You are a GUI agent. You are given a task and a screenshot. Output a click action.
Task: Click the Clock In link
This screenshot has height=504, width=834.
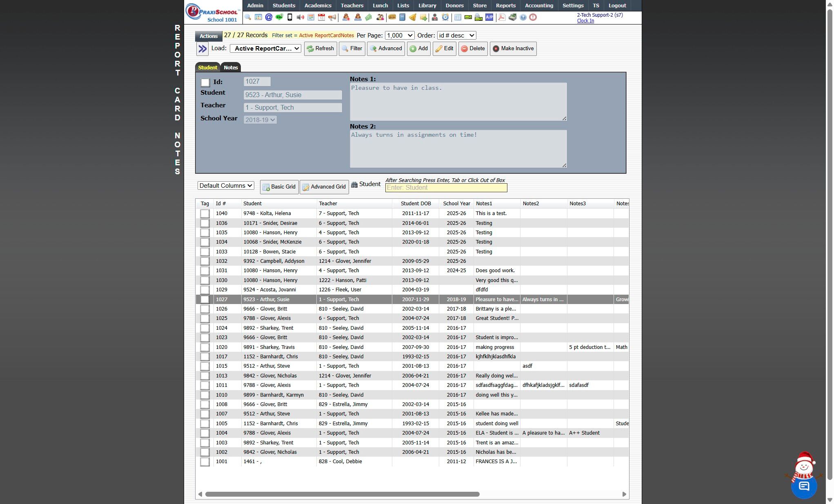585,21
